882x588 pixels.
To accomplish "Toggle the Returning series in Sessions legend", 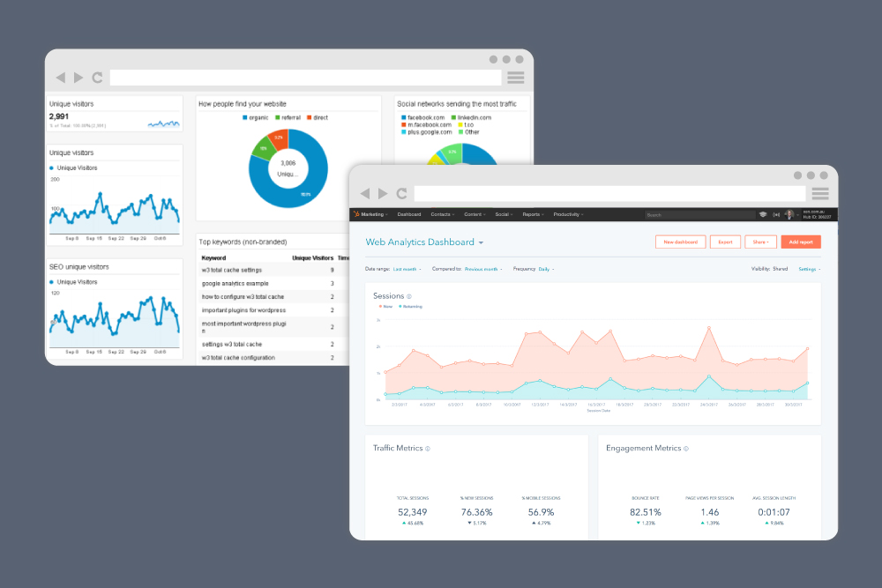I will [411, 307].
